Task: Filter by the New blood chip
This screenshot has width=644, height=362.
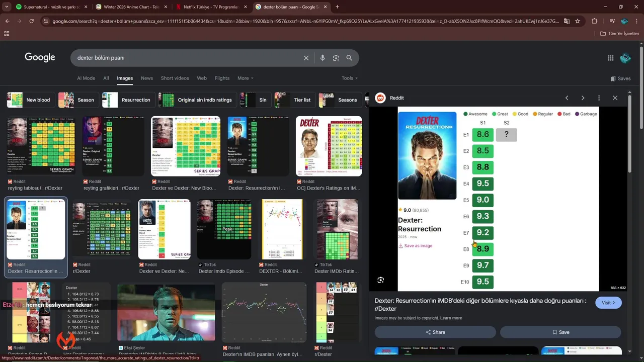Action: pyautogui.click(x=30, y=100)
